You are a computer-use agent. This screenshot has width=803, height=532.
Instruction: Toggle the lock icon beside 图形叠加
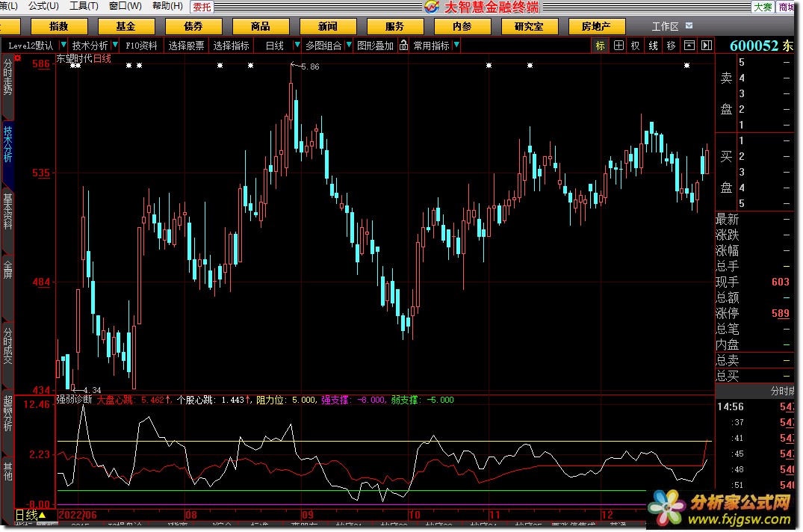click(x=403, y=45)
